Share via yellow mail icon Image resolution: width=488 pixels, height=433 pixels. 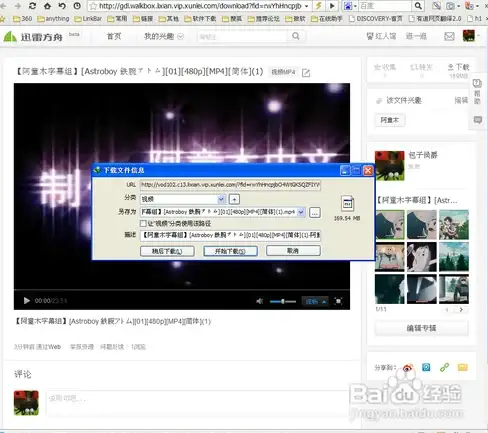click(463, 368)
